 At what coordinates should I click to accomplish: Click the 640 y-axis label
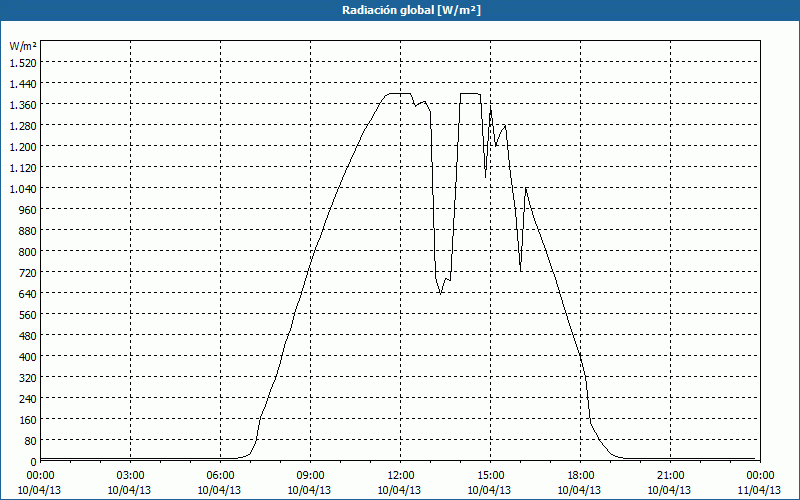pyautogui.click(x=29, y=294)
